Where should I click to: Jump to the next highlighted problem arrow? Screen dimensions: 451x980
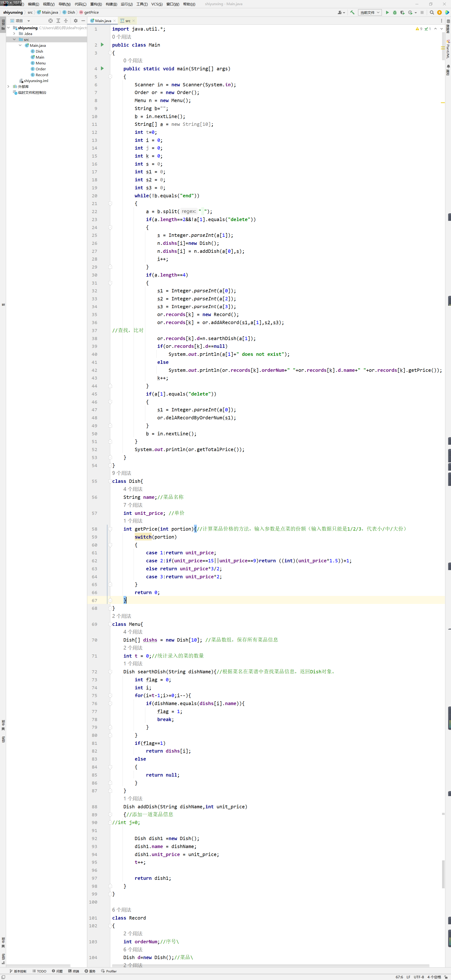click(x=442, y=29)
